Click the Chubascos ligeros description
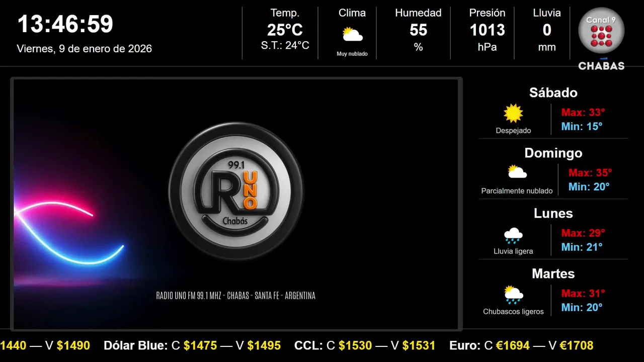644x362 pixels. (513, 312)
